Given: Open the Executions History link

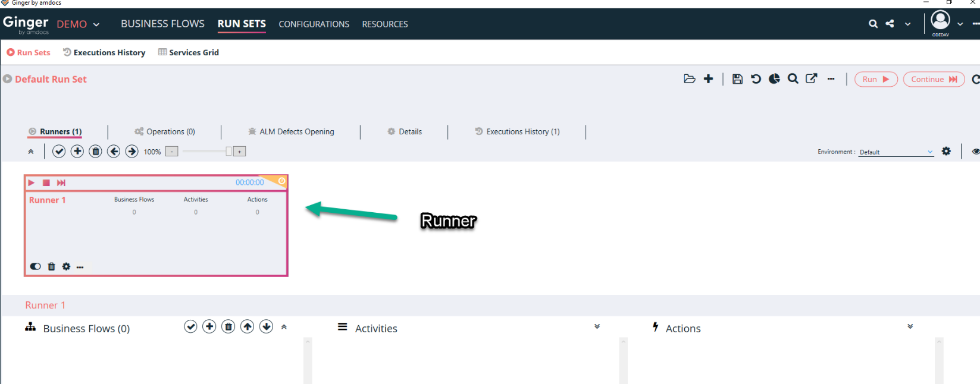Looking at the screenshot, I should 104,53.
